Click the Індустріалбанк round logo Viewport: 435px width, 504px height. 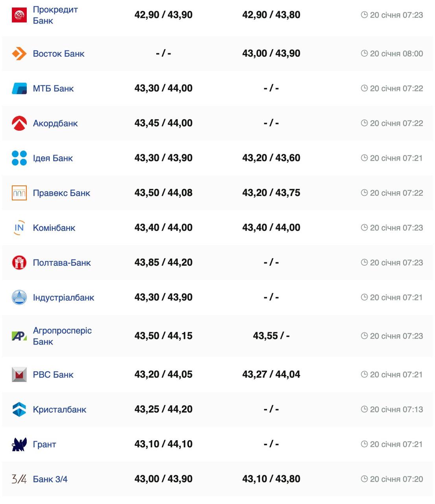(19, 297)
